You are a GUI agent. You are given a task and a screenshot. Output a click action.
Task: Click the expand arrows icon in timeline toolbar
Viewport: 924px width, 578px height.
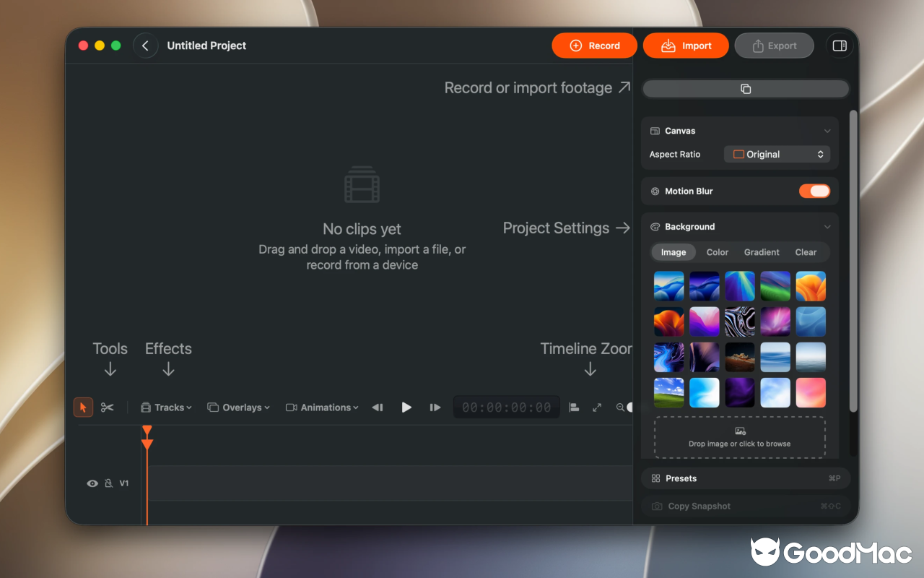(x=597, y=407)
